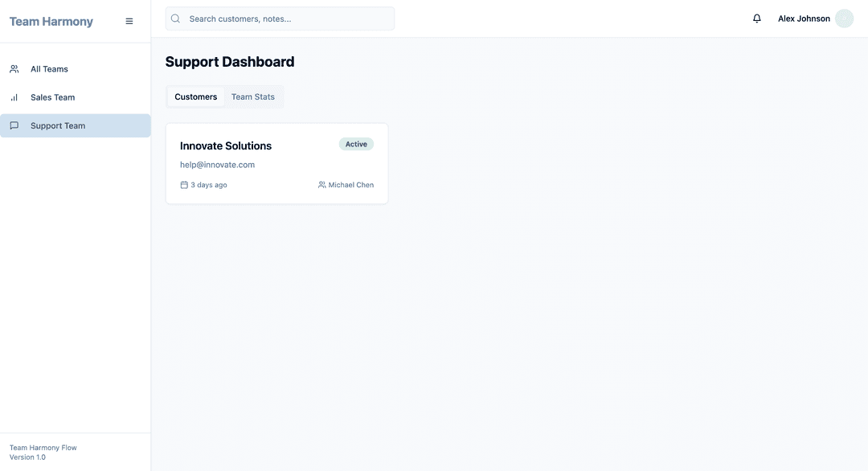
Task: Switch to the Customers tab
Action: pos(195,96)
